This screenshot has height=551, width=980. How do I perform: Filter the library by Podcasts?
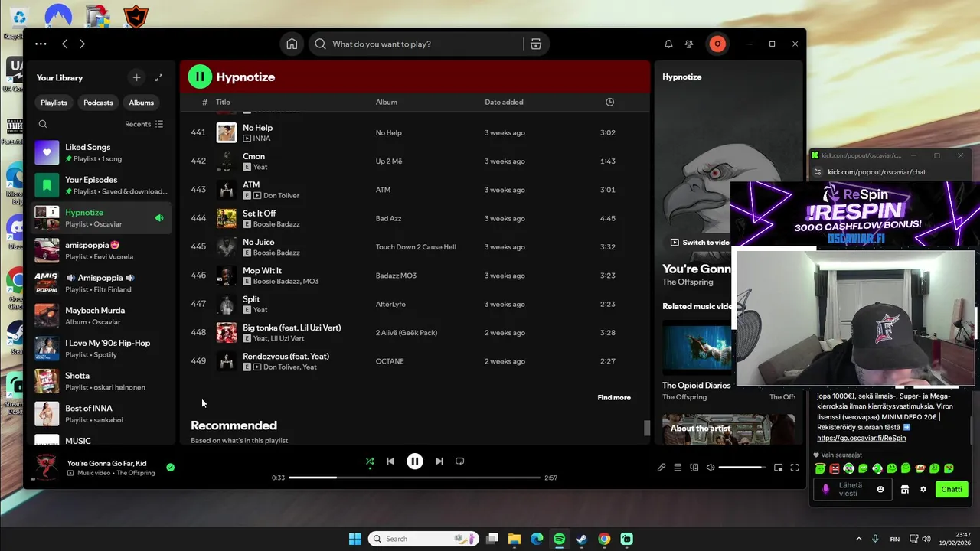[x=98, y=103]
